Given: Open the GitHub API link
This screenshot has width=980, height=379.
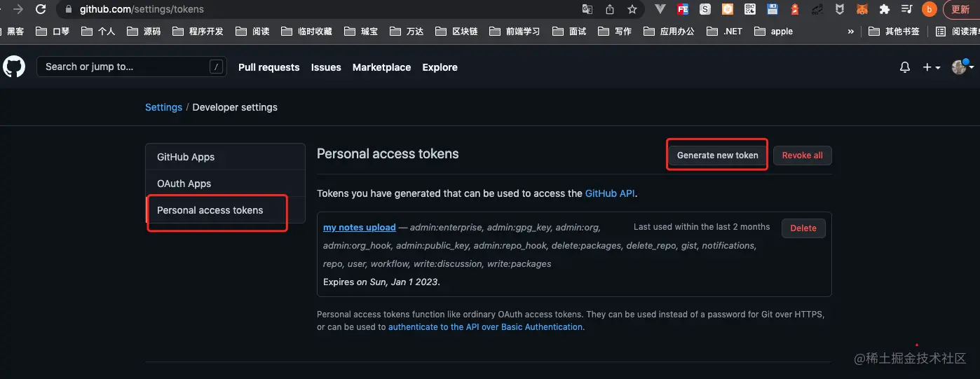Looking at the screenshot, I should click(x=610, y=193).
